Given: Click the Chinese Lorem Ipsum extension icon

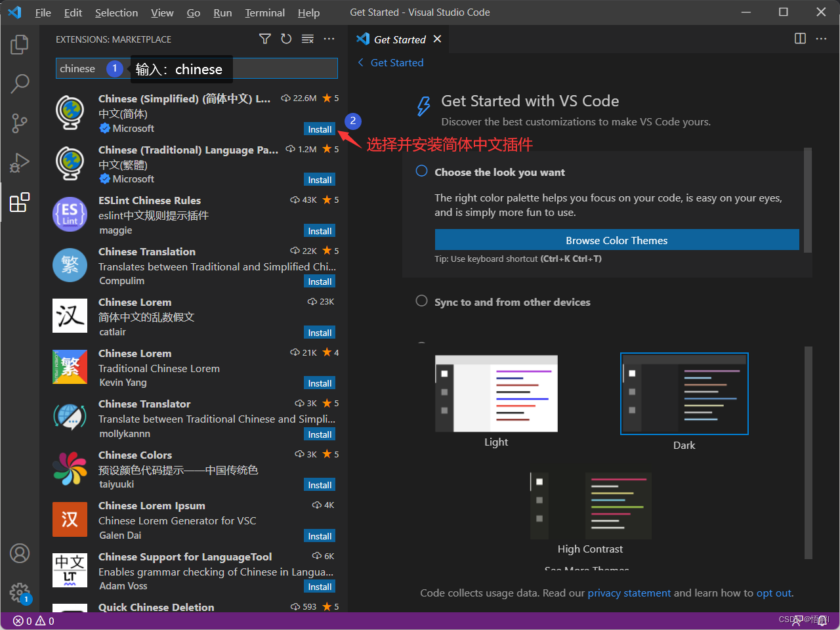Looking at the screenshot, I should [70, 520].
